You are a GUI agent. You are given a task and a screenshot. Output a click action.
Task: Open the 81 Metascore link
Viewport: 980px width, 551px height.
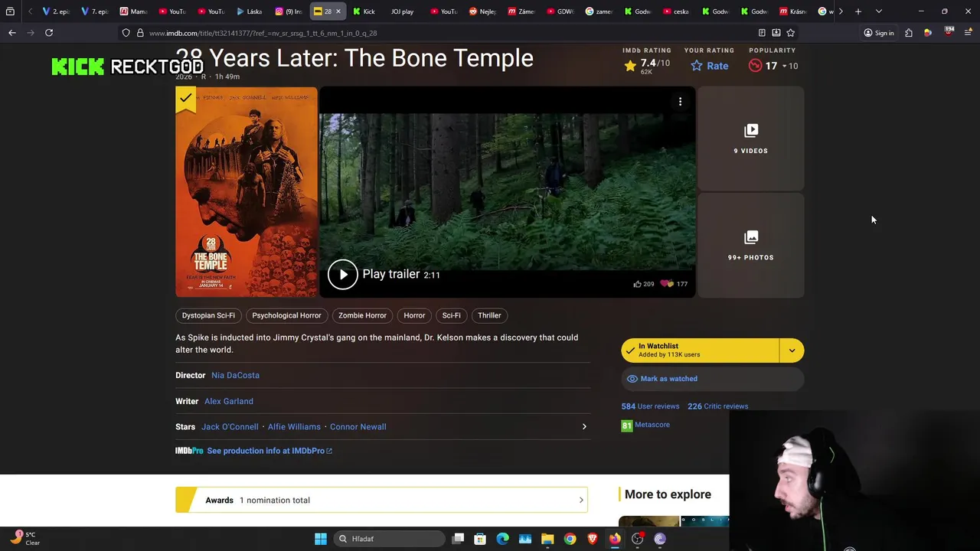[645, 425]
